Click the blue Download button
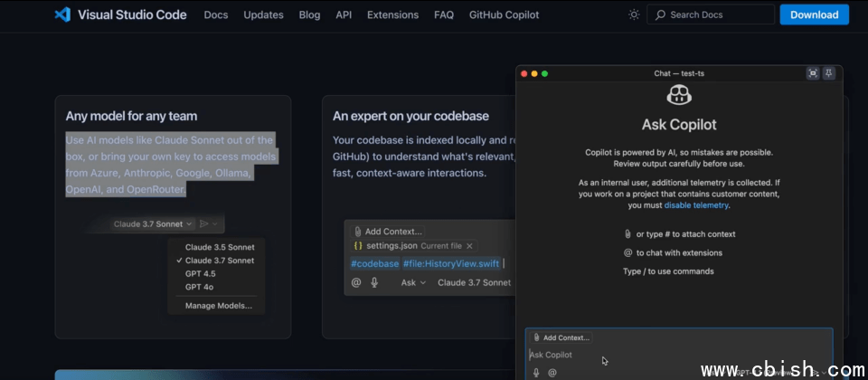The image size is (868, 380). 815,15
